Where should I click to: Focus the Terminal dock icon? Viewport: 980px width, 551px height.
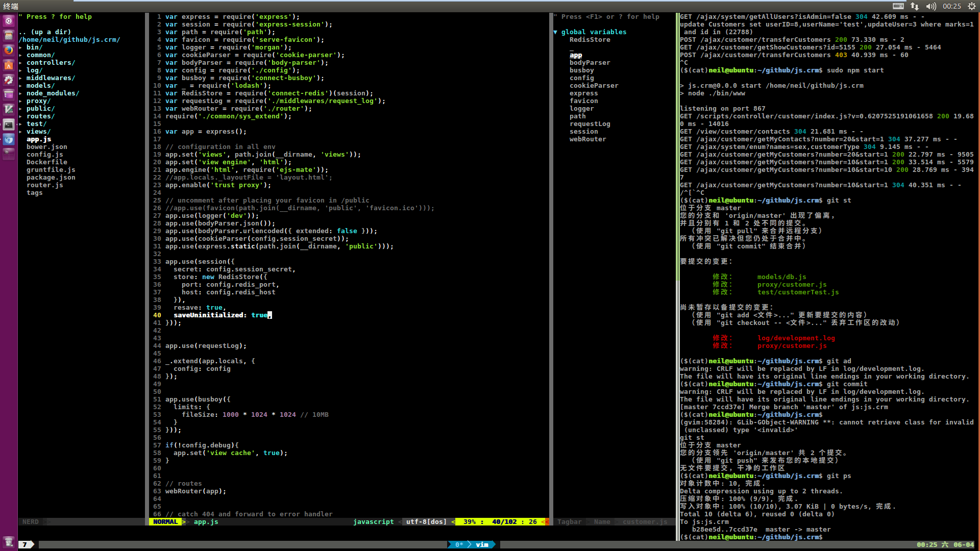click(x=9, y=124)
